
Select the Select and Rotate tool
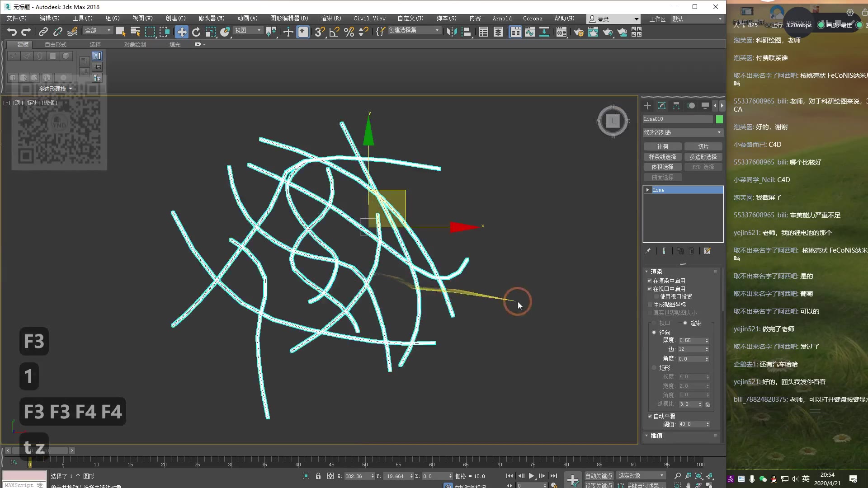[196, 32]
